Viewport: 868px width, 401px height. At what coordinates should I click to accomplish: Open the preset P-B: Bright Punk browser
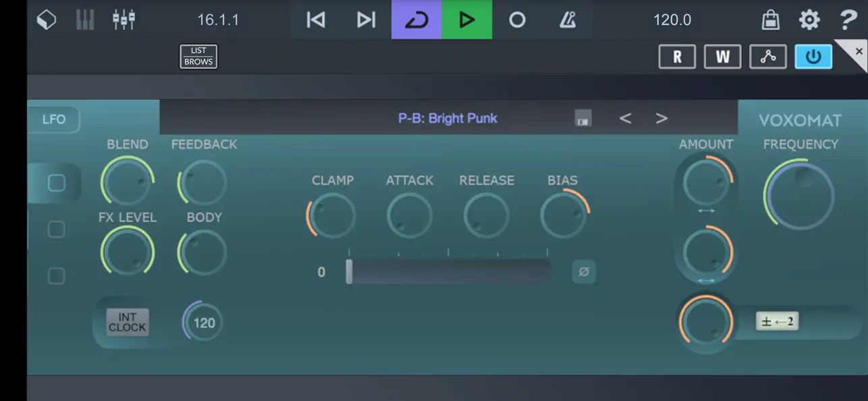click(x=448, y=117)
